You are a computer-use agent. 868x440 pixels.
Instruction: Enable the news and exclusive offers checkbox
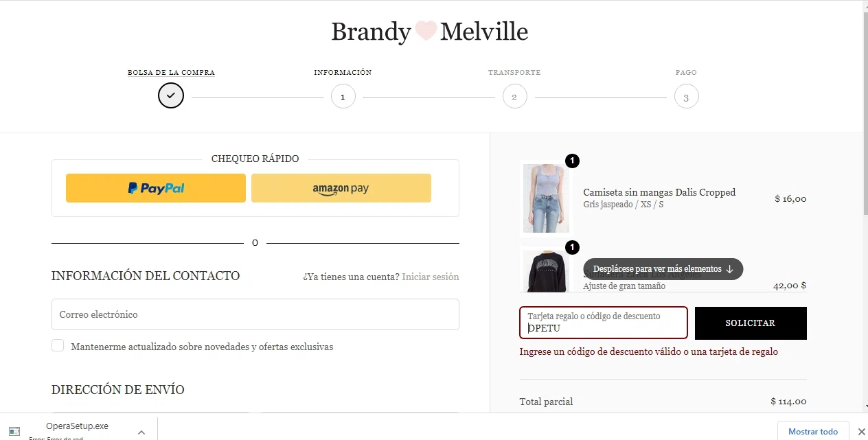tap(58, 346)
